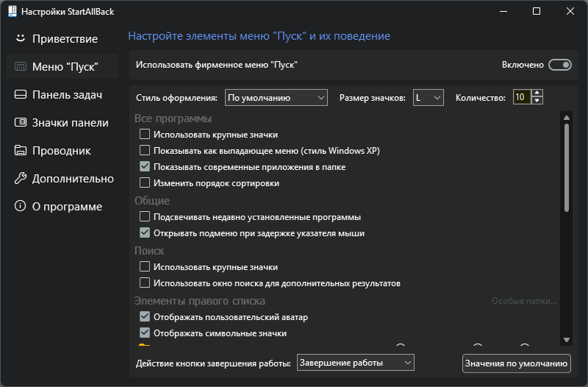Click the Значения по умолчанию button

click(x=517, y=363)
